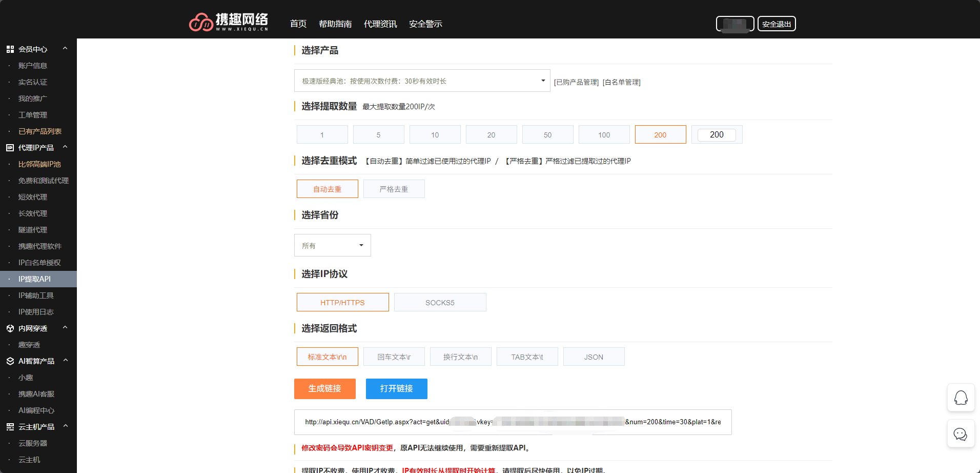Click the 会员中心 sidebar icon
The width and height of the screenshot is (980, 473).
[x=10, y=49]
